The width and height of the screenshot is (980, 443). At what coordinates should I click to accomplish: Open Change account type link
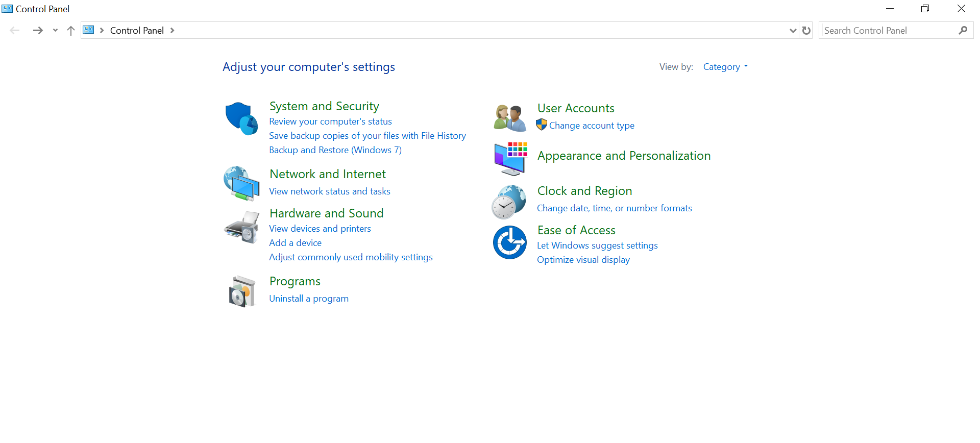[592, 126]
